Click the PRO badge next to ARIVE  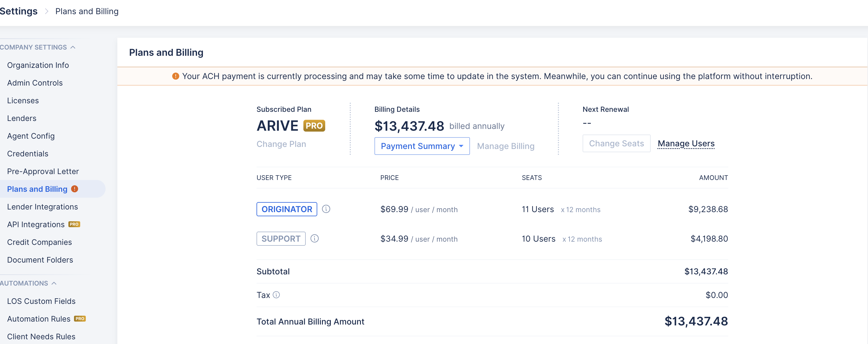[314, 126]
